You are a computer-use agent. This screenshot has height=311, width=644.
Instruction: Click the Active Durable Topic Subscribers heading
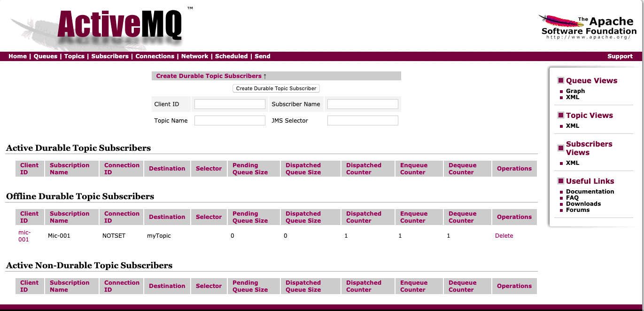78,148
